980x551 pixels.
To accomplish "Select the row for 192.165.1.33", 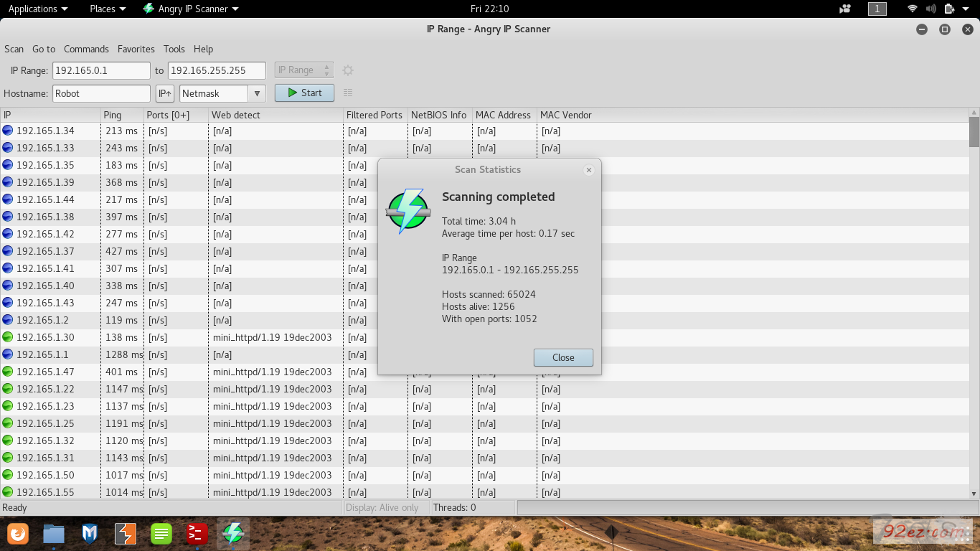I will [x=484, y=148].
